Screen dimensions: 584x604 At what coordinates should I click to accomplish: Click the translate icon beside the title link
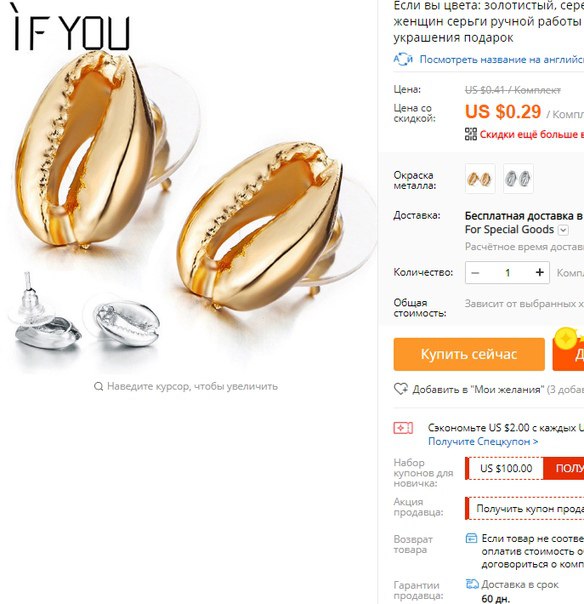403,59
